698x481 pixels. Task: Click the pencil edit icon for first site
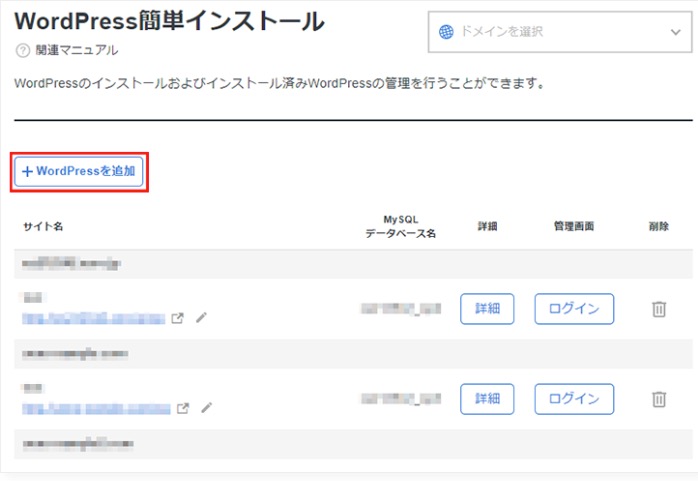(202, 318)
